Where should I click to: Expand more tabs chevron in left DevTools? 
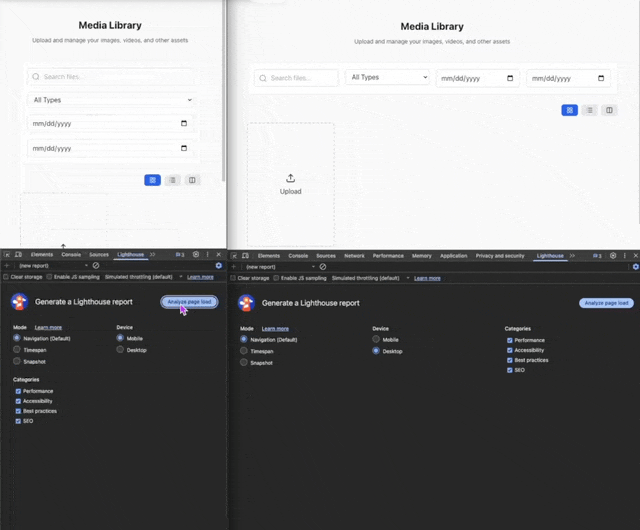click(x=153, y=254)
